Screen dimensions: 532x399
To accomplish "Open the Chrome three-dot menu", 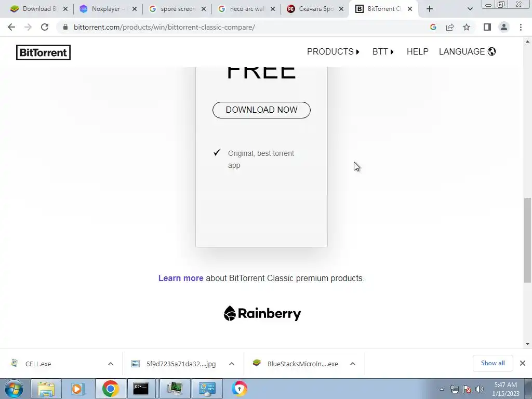I will coord(521,27).
